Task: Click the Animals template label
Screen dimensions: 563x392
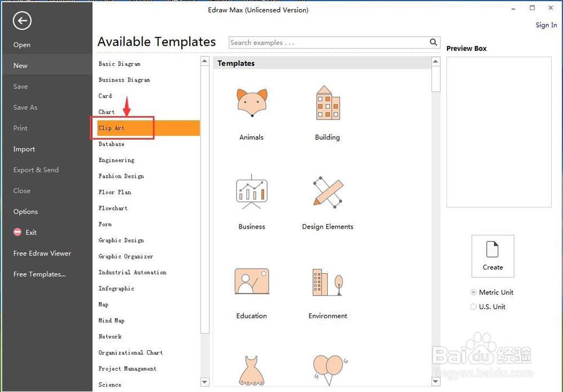Action: (x=252, y=137)
